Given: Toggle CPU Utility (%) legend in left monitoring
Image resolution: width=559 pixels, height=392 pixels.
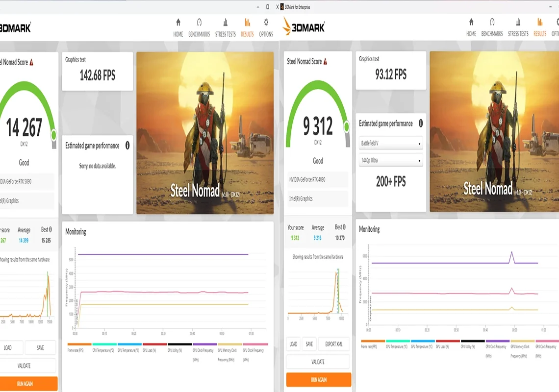Looking at the screenshot, I should (179, 348).
